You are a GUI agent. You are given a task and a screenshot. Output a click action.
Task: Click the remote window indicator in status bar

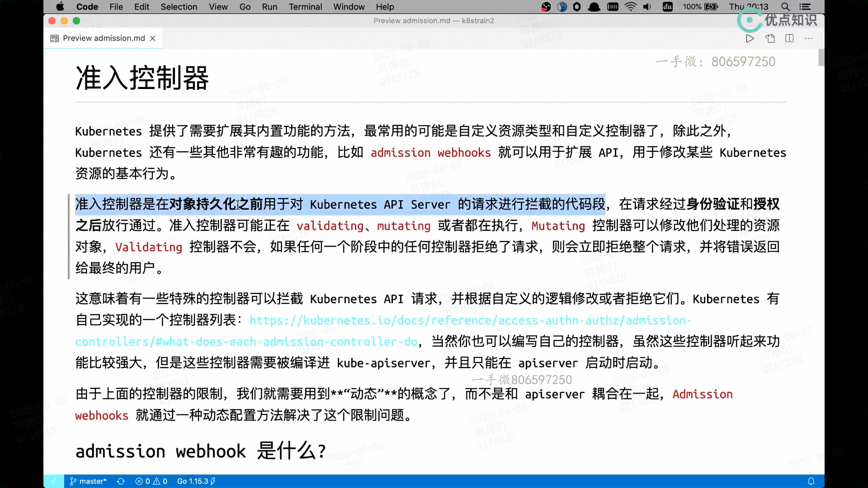[x=53, y=481]
